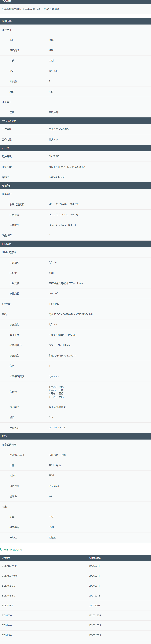Click the System column header
Viewport: 151px width, 644px height.
click(6, 558)
